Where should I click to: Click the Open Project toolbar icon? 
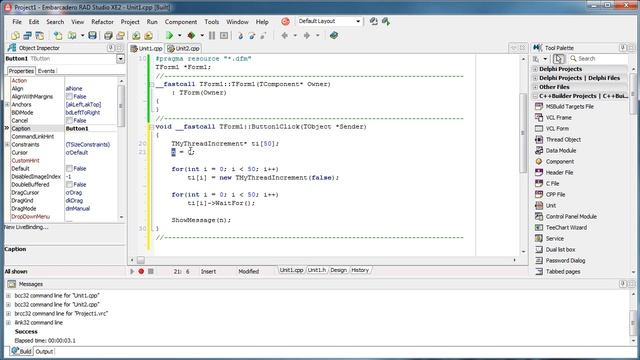click(120, 36)
